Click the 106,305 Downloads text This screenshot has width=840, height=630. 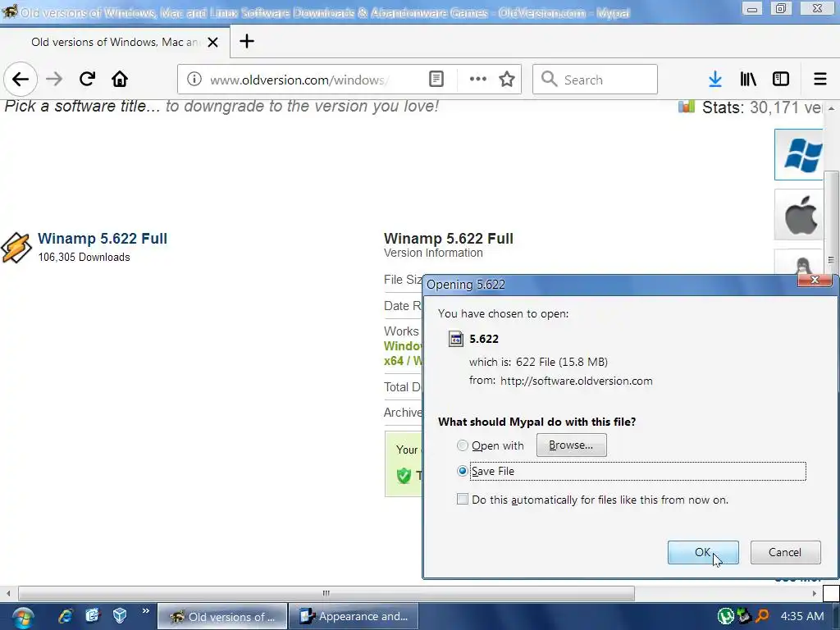84,257
